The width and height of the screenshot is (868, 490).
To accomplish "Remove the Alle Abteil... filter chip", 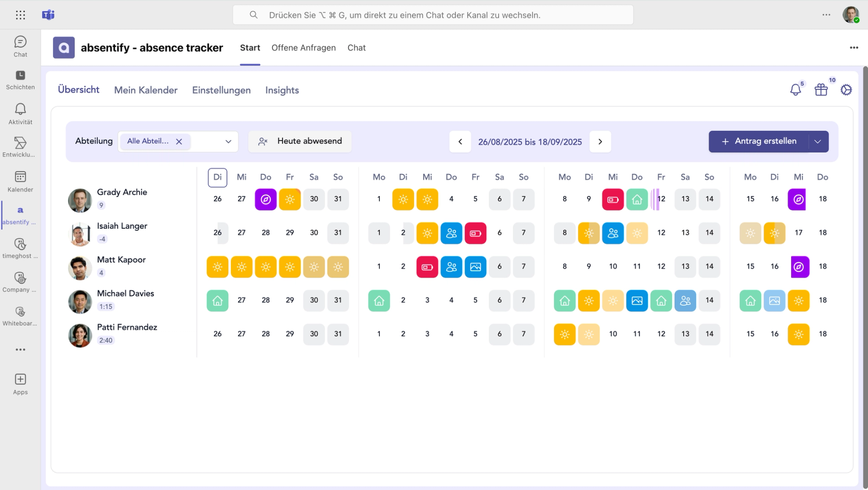I will (179, 141).
